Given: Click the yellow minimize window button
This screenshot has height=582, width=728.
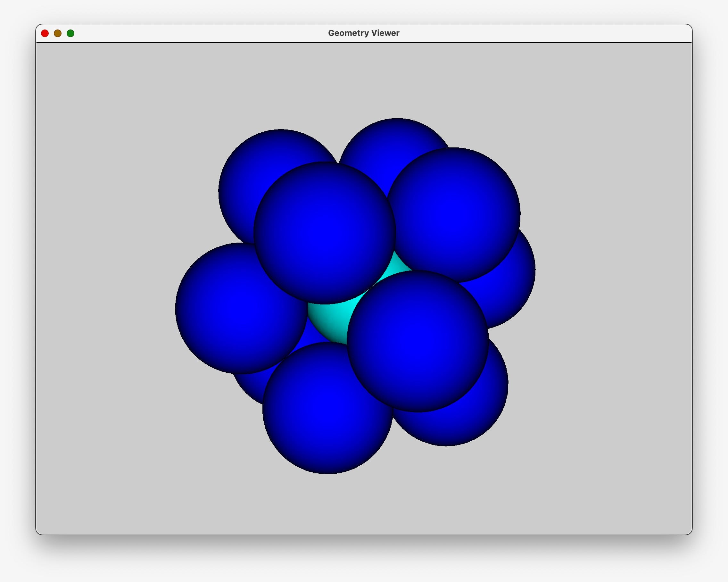Looking at the screenshot, I should [58, 33].
